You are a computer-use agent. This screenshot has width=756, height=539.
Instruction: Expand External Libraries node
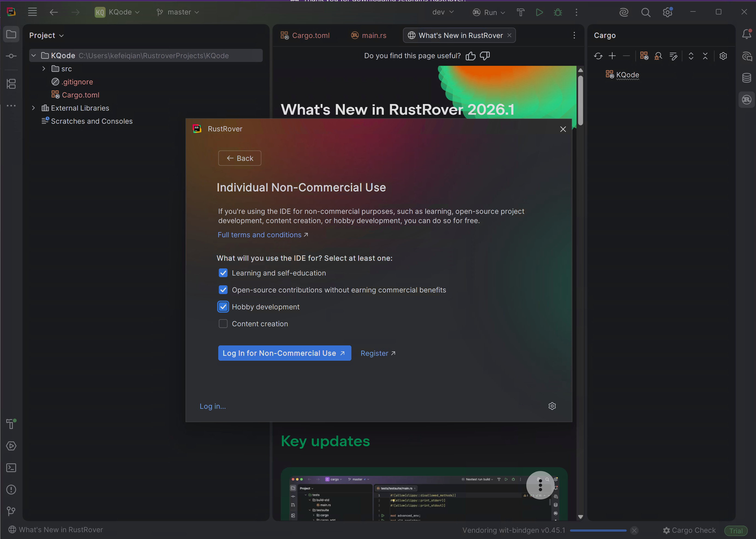(x=34, y=108)
